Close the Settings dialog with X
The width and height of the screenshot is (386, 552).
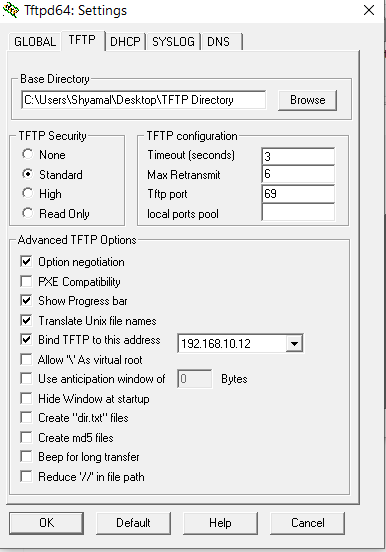tap(369, 10)
